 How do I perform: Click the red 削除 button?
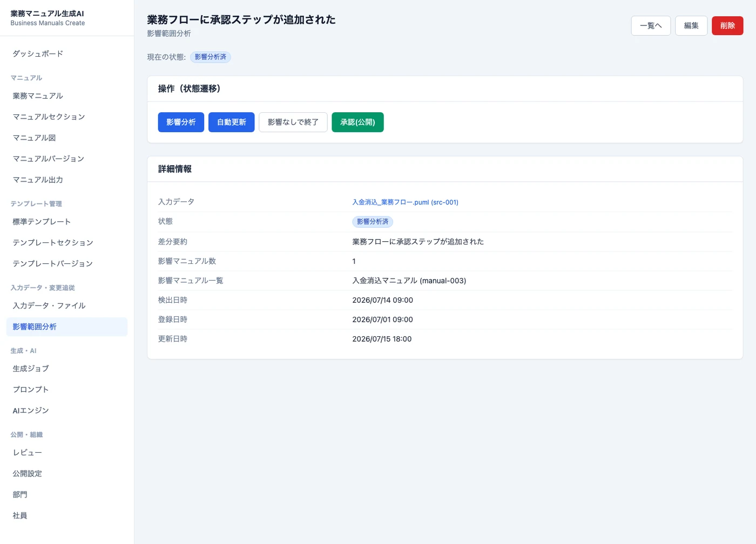pyautogui.click(x=727, y=25)
